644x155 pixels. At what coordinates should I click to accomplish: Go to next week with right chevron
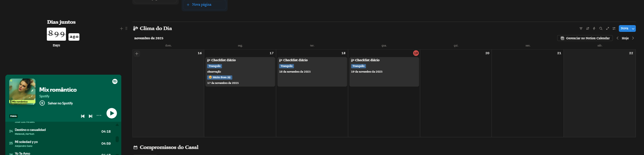coord(633,38)
